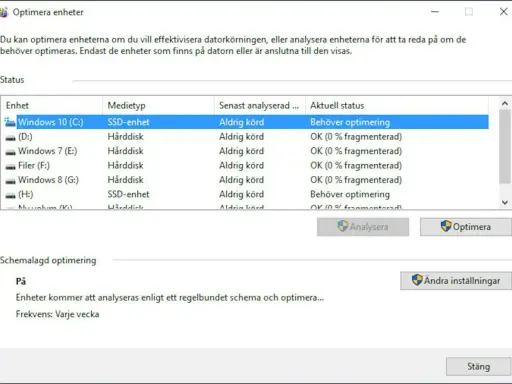The width and height of the screenshot is (512, 384).
Task: Select the (H:) drive row
Action: point(245,194)
